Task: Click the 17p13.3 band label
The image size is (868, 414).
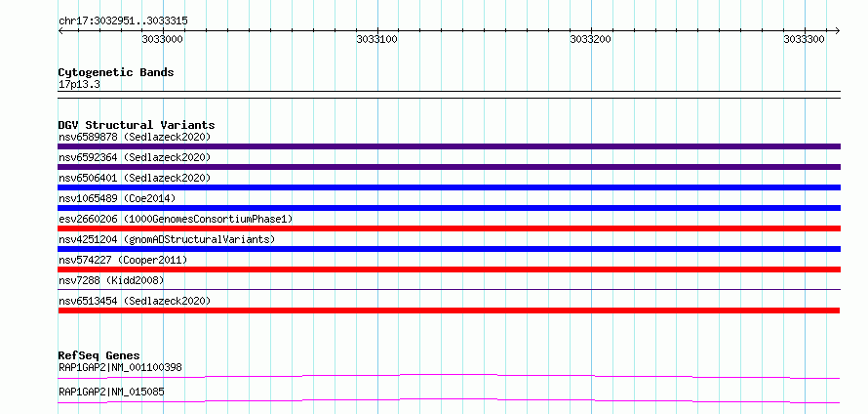Action: [79, 85]
